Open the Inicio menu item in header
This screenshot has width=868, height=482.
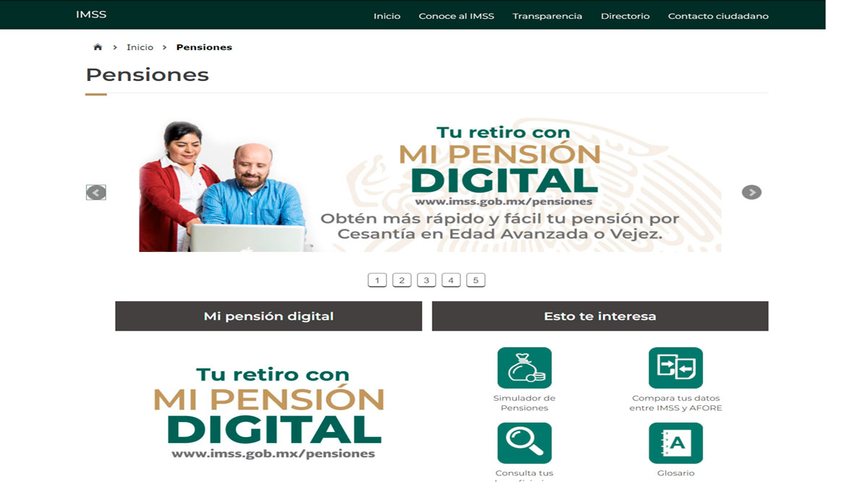click(387, 16)
